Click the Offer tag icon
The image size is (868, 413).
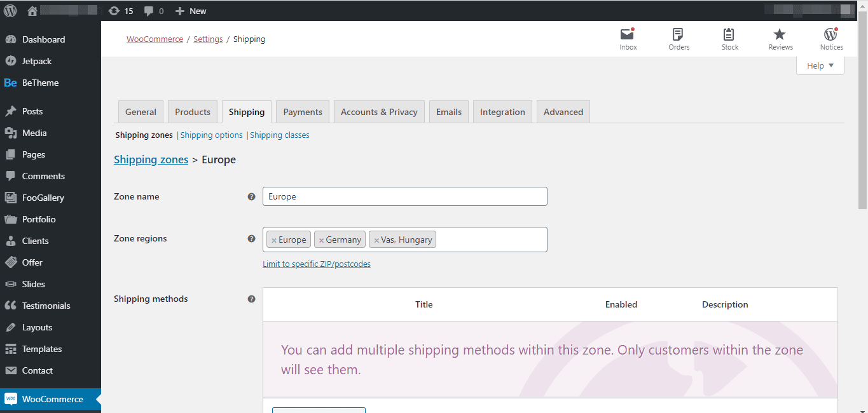pos(11,262)
